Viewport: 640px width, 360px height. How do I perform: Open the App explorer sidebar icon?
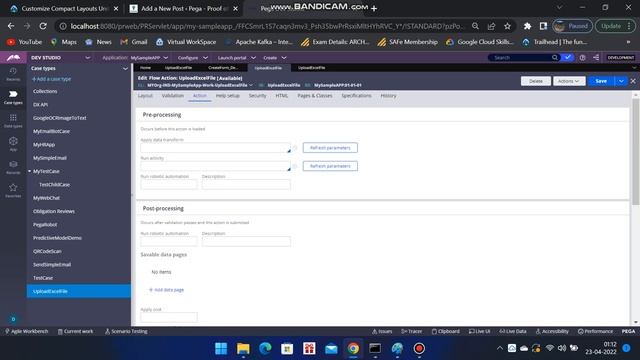tap(13, 144)
